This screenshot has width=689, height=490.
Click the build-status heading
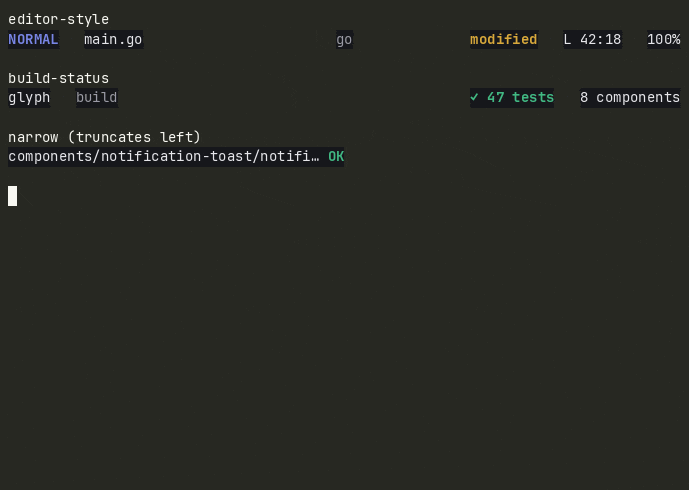click(58, 78)
